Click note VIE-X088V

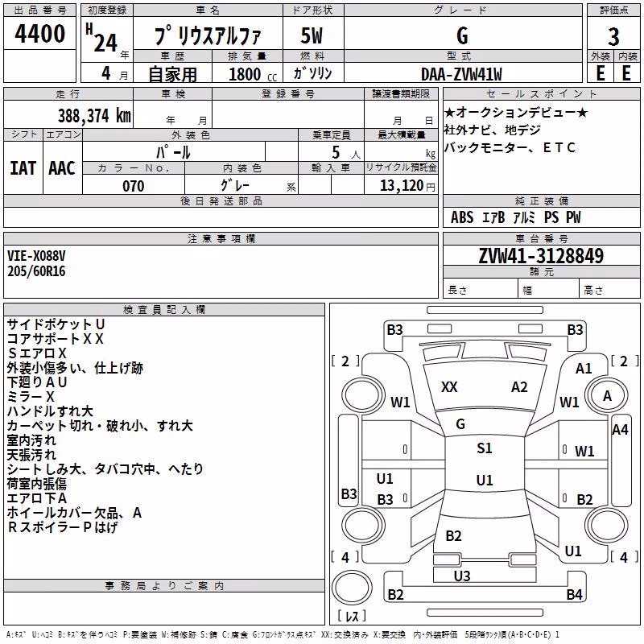click(x=36, y=256)
